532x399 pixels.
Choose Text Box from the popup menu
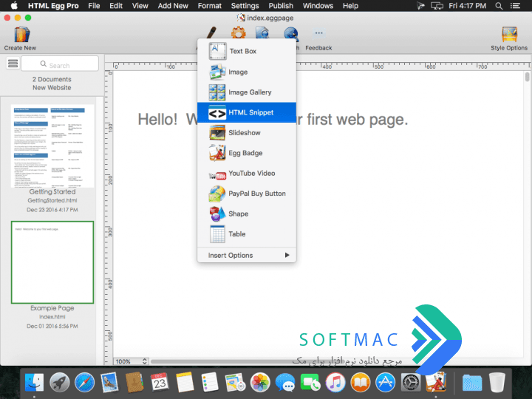247,51
